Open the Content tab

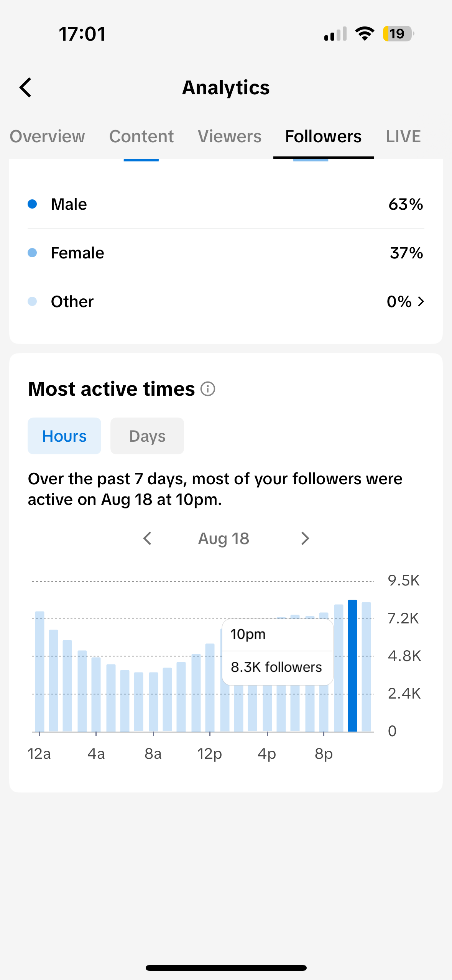141,136
